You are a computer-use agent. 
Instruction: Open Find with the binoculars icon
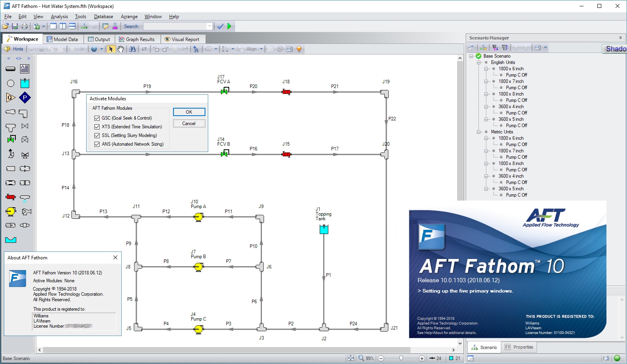pos(132,49)
